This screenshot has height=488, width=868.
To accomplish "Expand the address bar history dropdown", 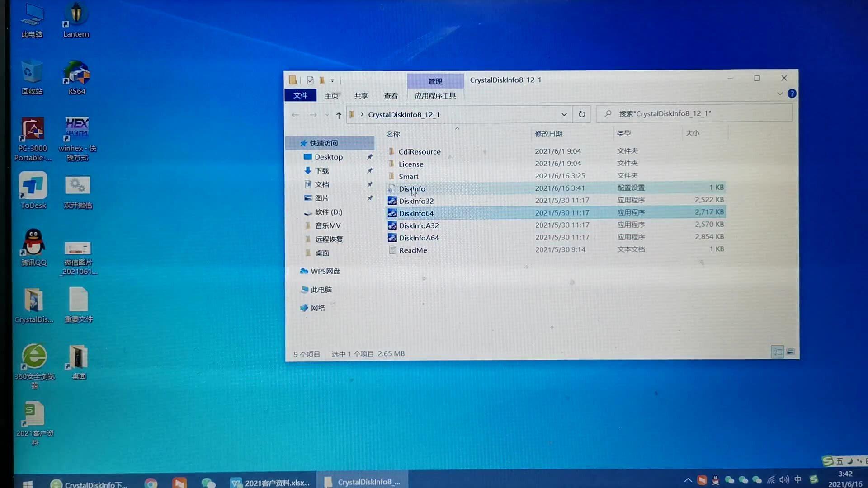I will click(564, 114).
